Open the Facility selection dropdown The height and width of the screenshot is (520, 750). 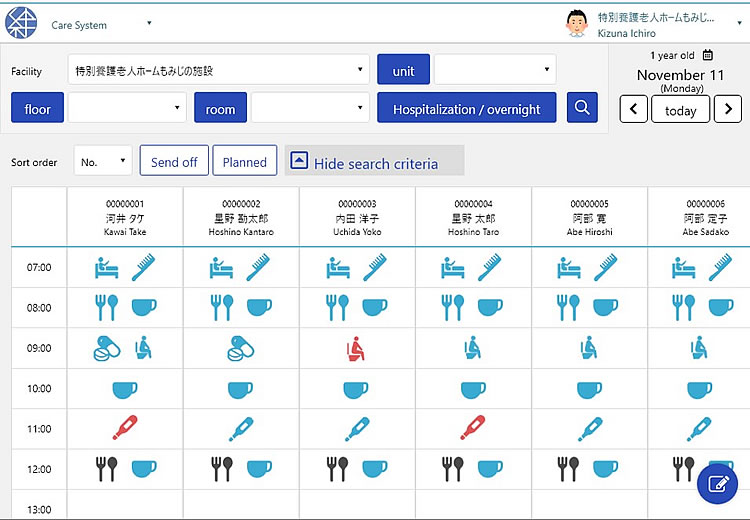(x=219, y=70)
